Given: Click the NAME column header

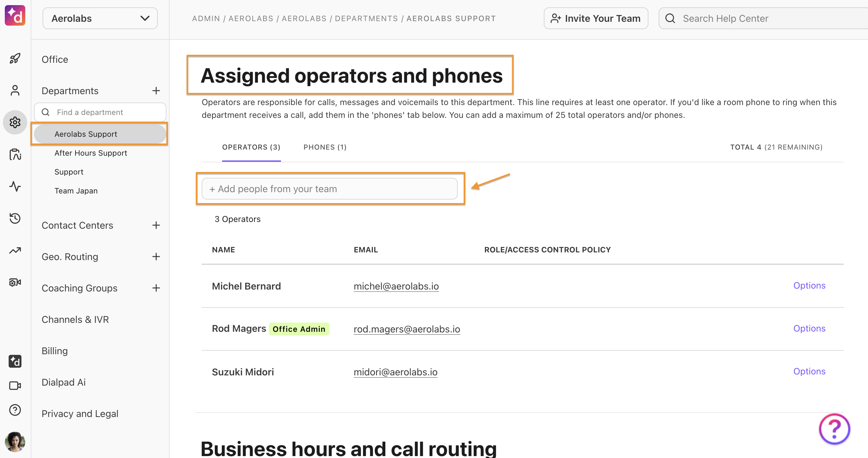Looking at the screenshot, I should point(223,249).
